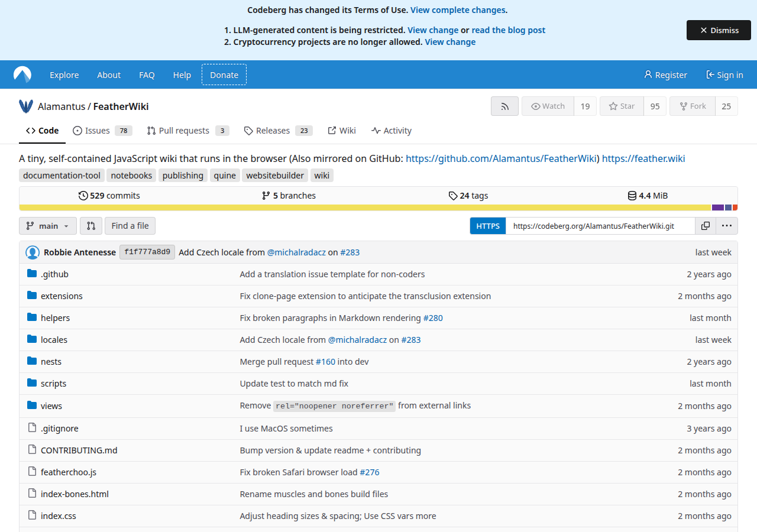Click the scripts folder icon
757x532 pixels.
click(x=32, y=383)
